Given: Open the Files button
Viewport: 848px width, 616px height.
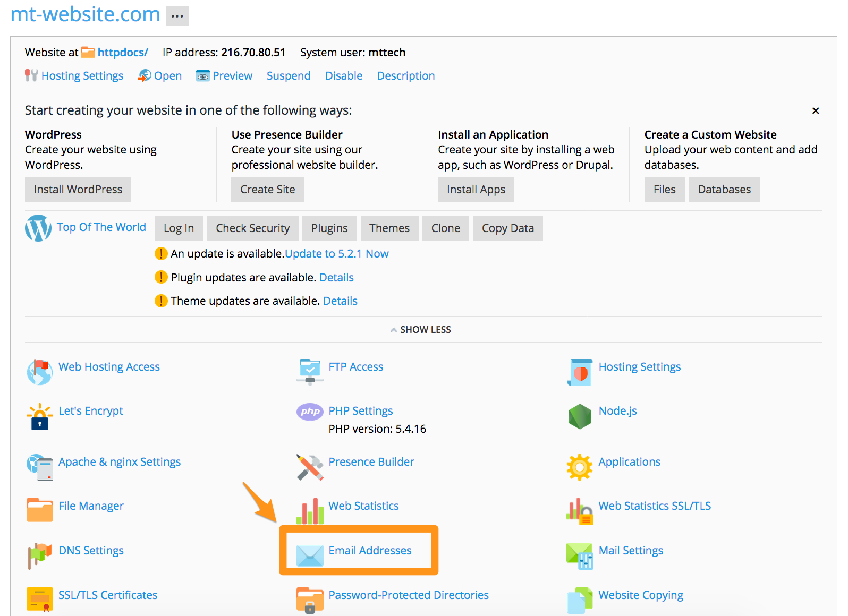Looking at the screenshot, I should coord(665,189).
